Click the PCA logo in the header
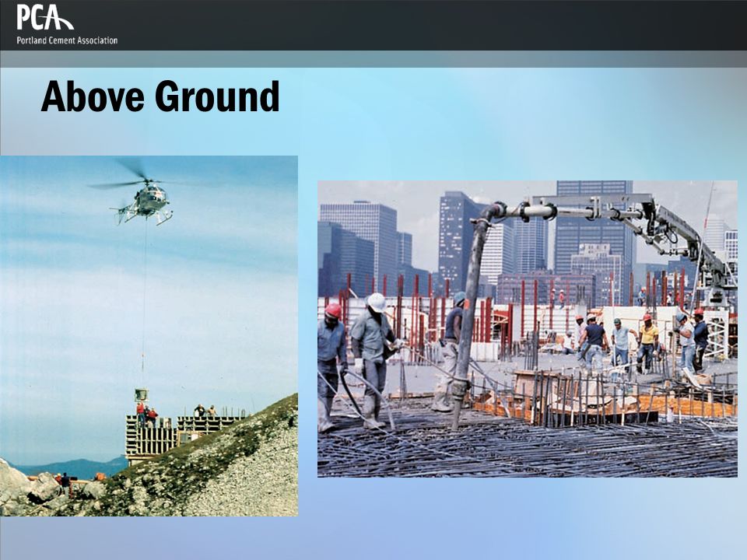This screenshot has height=560, width=747. point(45,18)
